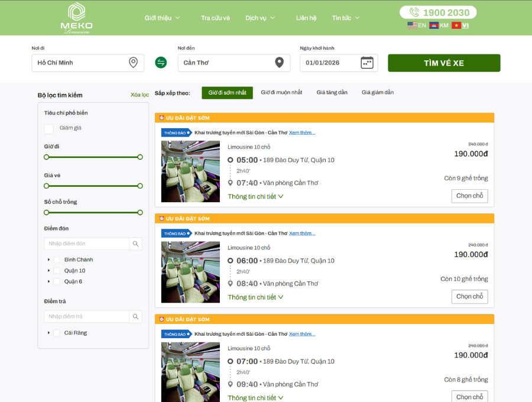Open the Tra cứu vé menu item
The image size is (532, 402).
tap(215, 18)
